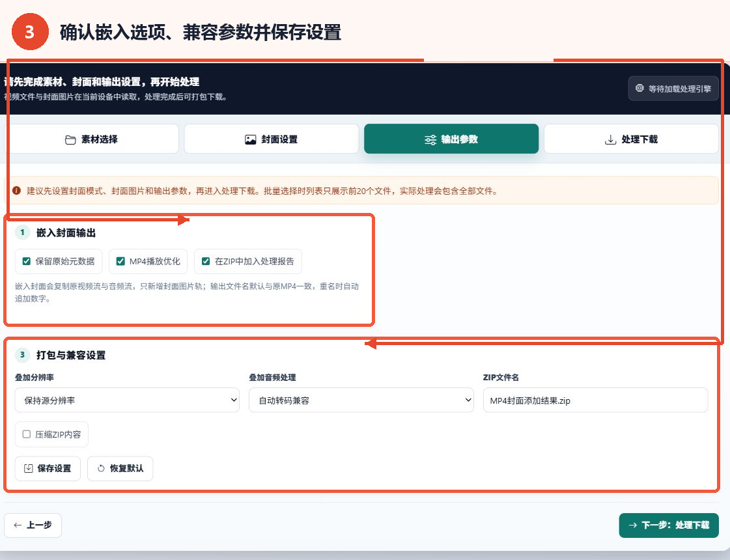
Task: Enable 压缩ZIP内容 checkbox
Action: [x=27, y=434]
